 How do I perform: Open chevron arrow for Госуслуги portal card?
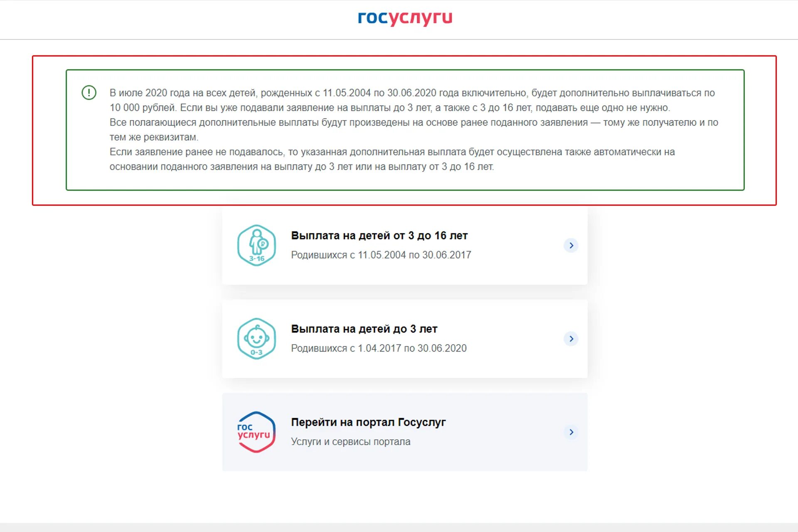point(571,432)
